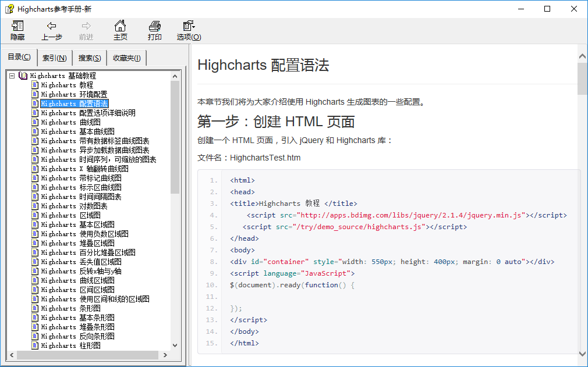Open Highcharts 环境配置 topic
Image resolution: width=588 pixels, height=367 pixels.
74,94
